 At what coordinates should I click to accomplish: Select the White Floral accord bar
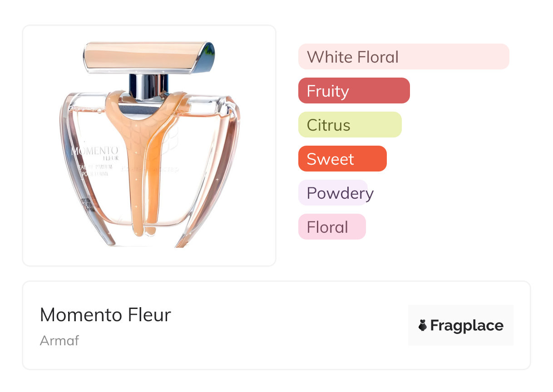[x=403, y=57]
